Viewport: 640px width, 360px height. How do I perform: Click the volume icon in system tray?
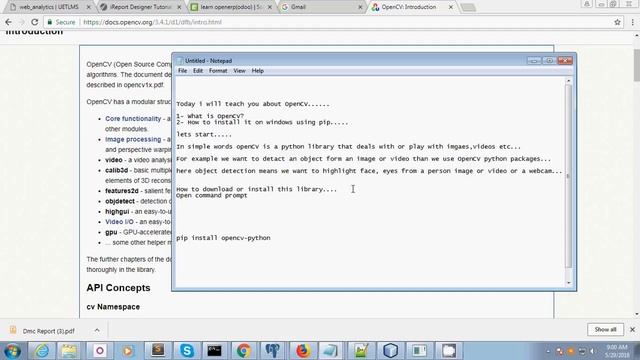coord(592,351)
